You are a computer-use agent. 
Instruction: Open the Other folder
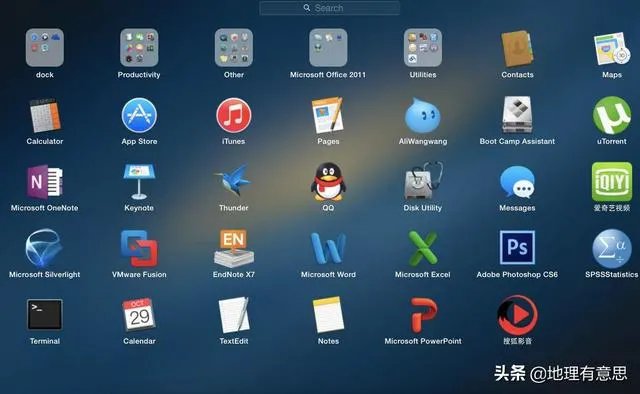coord(233,48)
